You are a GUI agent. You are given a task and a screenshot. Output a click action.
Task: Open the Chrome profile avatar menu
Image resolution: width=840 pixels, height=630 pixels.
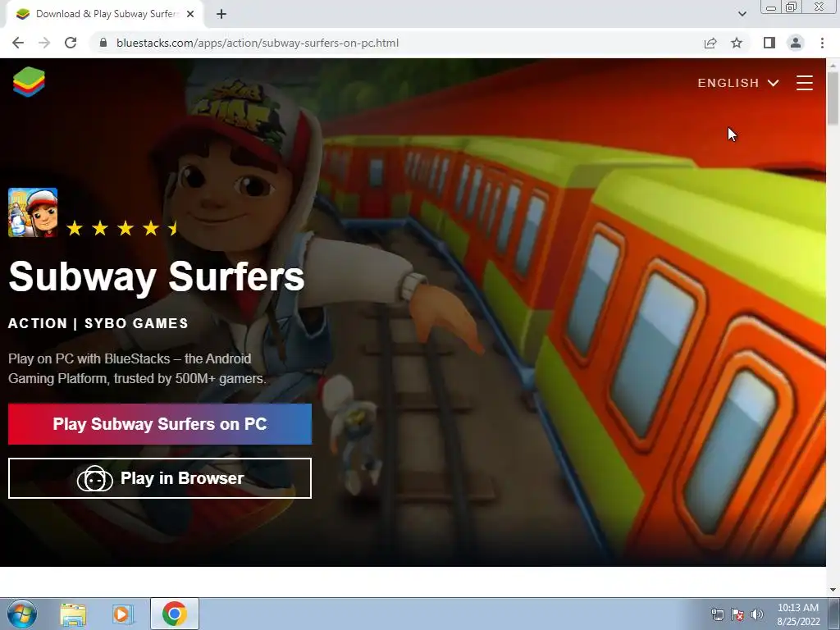pos(796,43)
